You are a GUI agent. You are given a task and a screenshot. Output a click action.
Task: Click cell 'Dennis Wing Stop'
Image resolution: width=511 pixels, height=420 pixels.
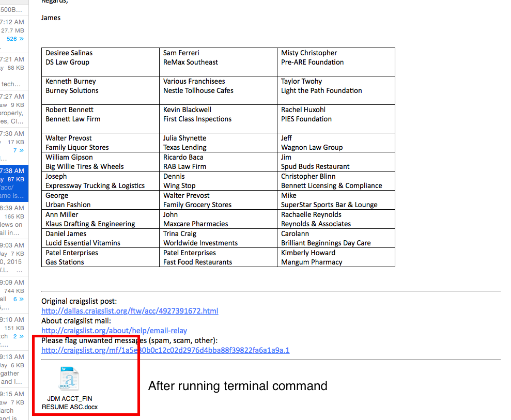[218, 181]
